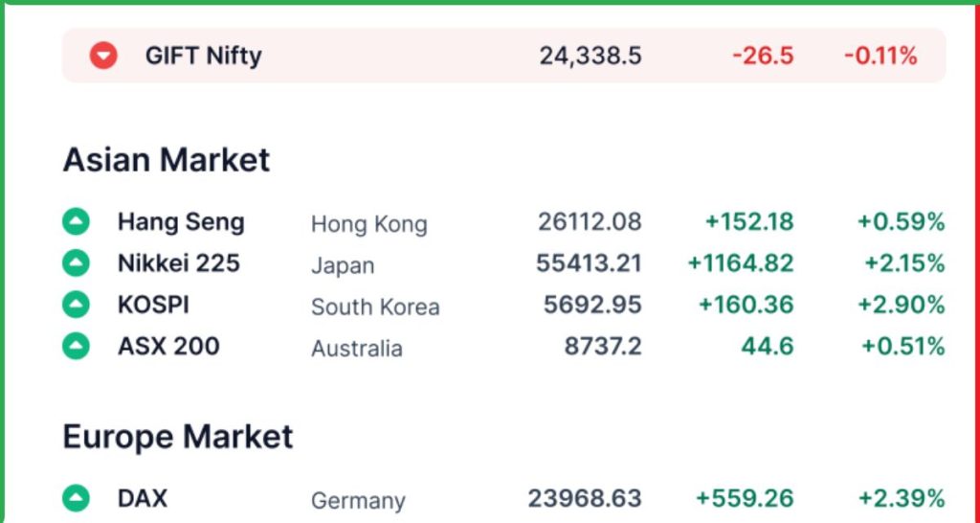Open the Hang Seng index name
Screen dimensions: 980x523
coord(181,223)
